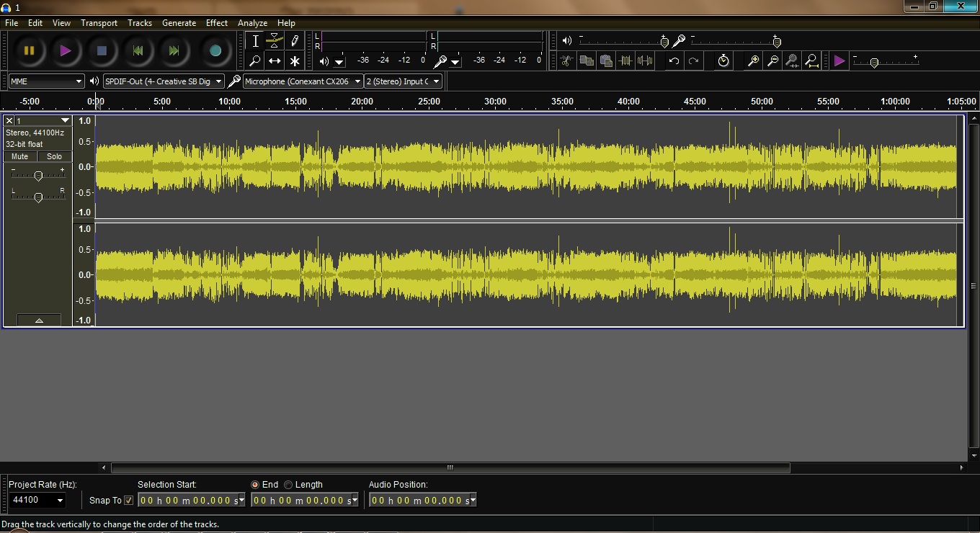
Task: Select the Length radio button
Action: pos(288,485)
